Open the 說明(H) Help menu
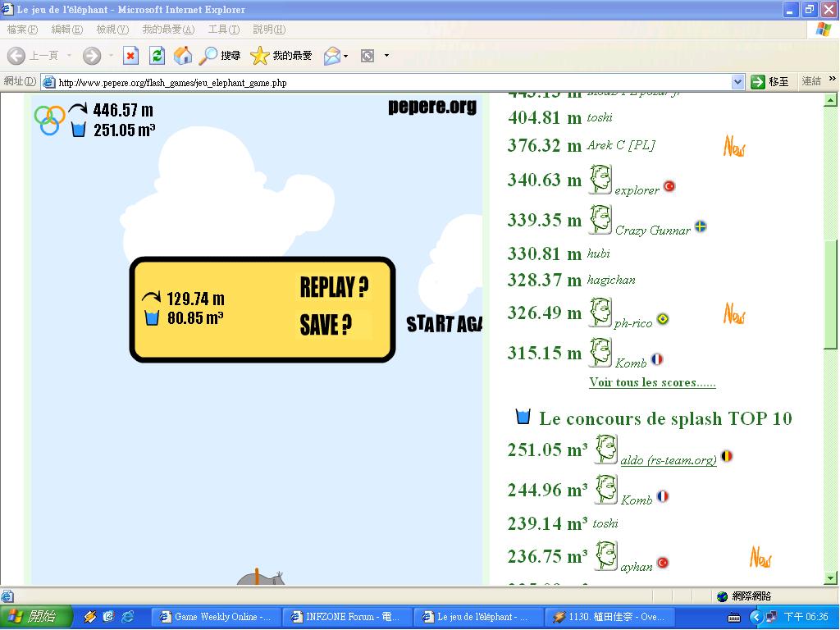 coord(269,30)
